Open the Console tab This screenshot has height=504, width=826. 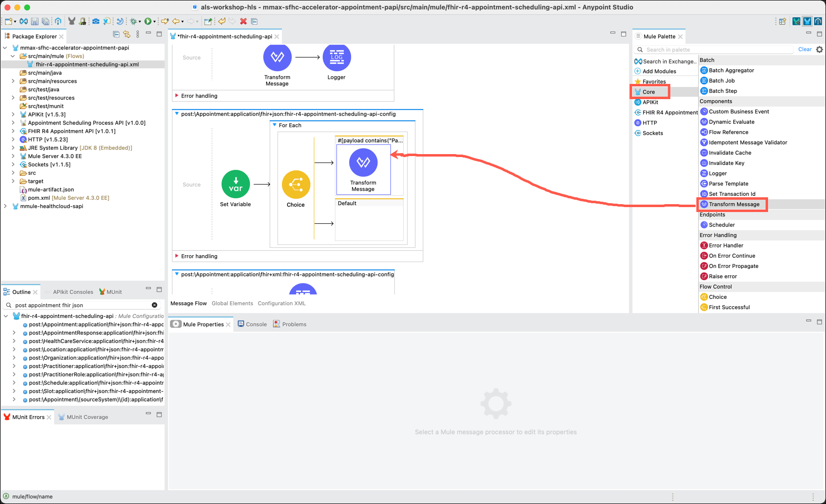point(252,324)
